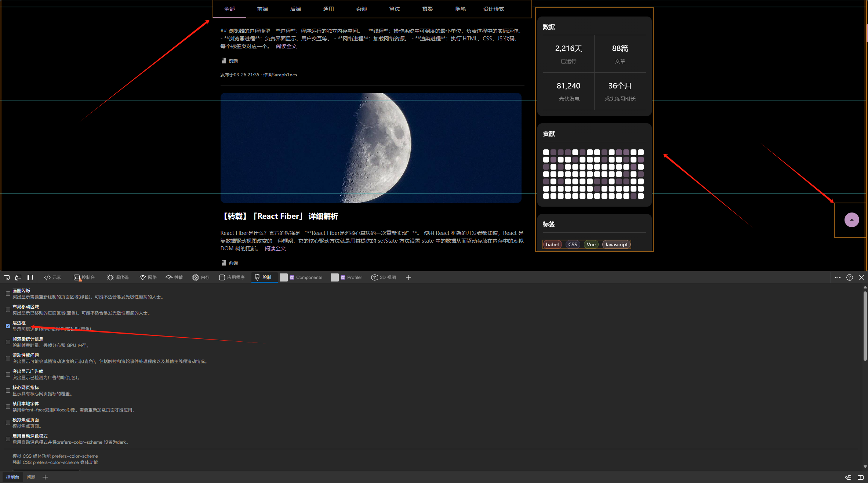Select the 设计模式 category tab
This screenshot has width=868, height=483.
click(494, 9)
